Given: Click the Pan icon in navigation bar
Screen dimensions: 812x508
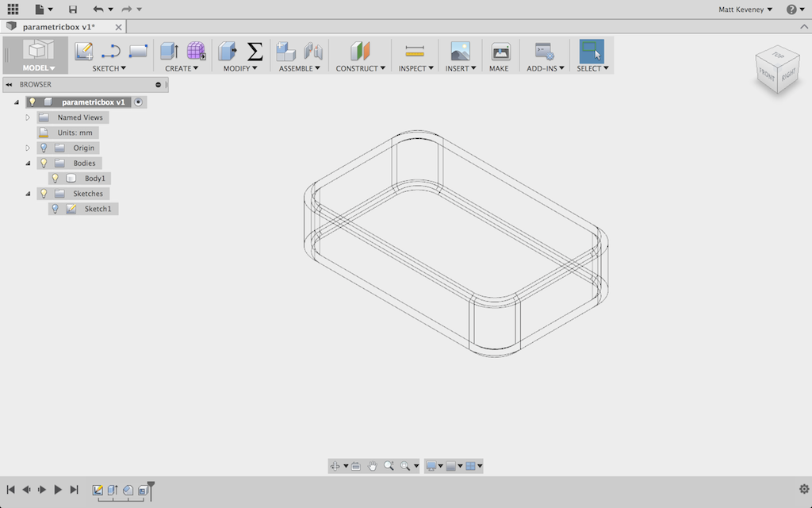Looking at the screenshot, I should (x=372, y=465).
